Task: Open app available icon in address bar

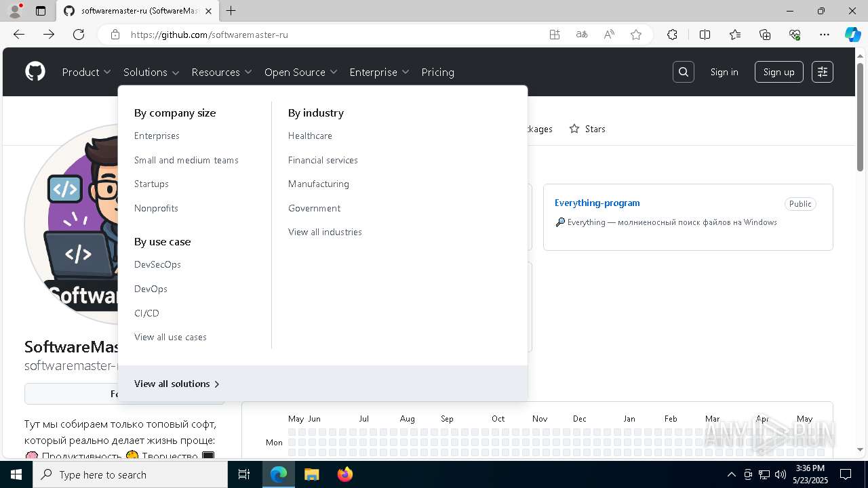Action: [x=555, y=35]
